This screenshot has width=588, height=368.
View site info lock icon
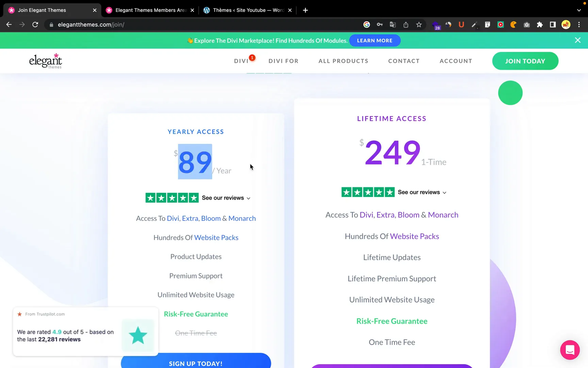51,25
